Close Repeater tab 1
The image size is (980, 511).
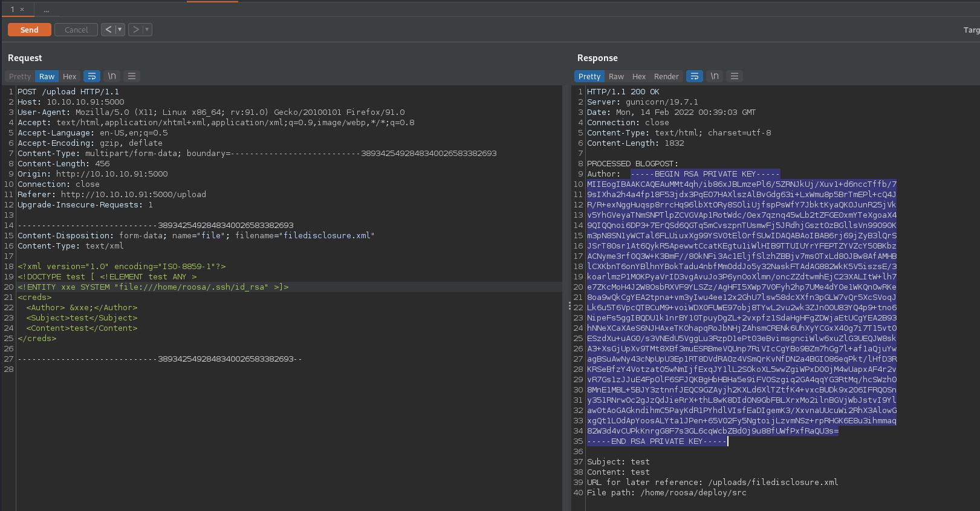click(x=22, y=10)
